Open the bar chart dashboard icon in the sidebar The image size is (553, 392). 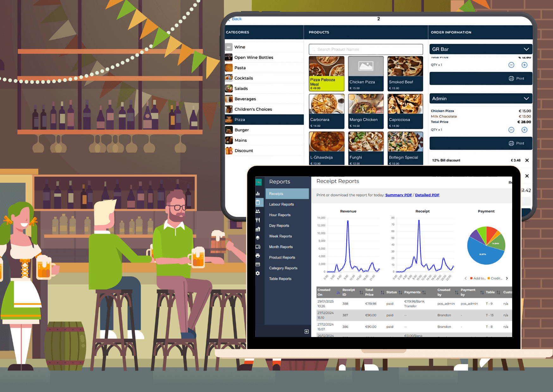pyautogui.click(x=258, y=193)
